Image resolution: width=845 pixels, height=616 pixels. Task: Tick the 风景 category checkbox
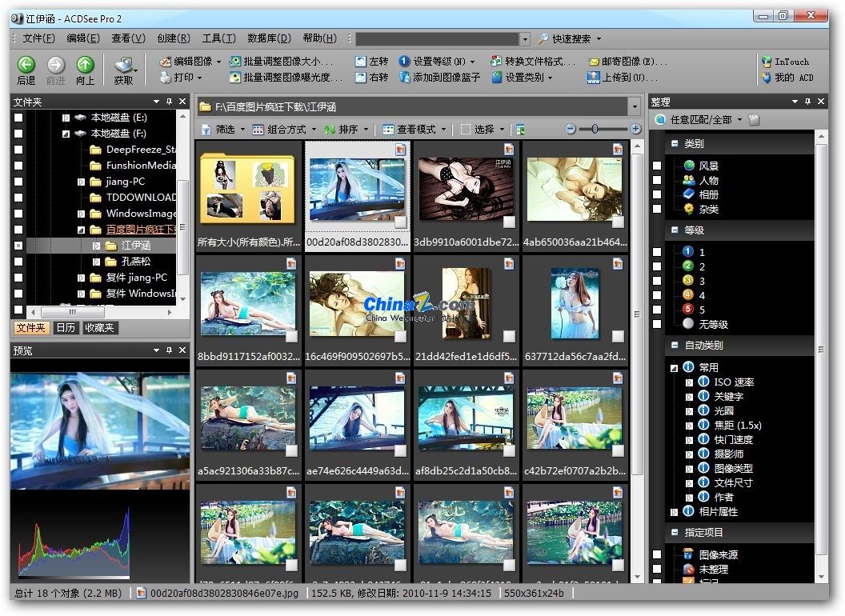(657, 166)
